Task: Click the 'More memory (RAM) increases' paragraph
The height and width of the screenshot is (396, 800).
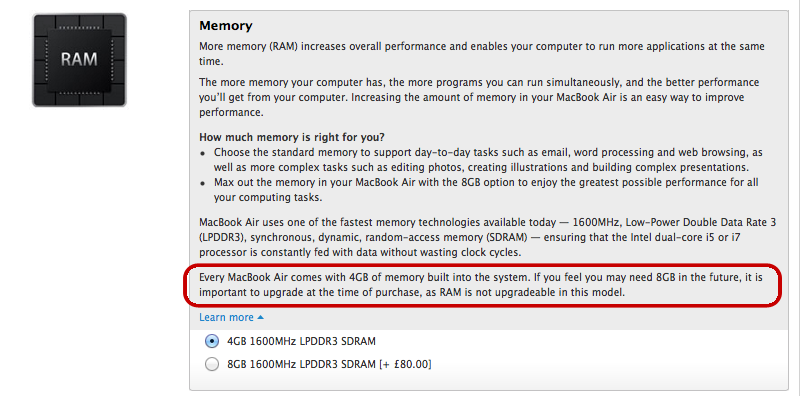Action: click(x=482, y=54)
